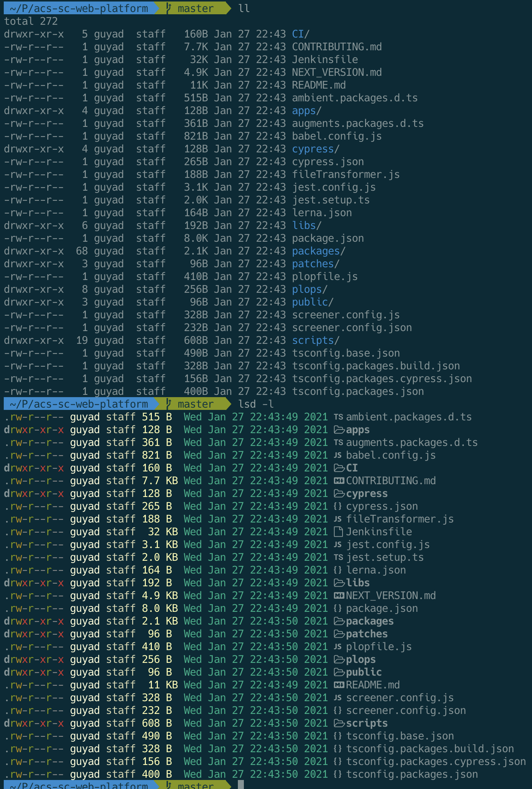Click the folder icon beside bold apps
532x789 pixels.
click(339, 430)
